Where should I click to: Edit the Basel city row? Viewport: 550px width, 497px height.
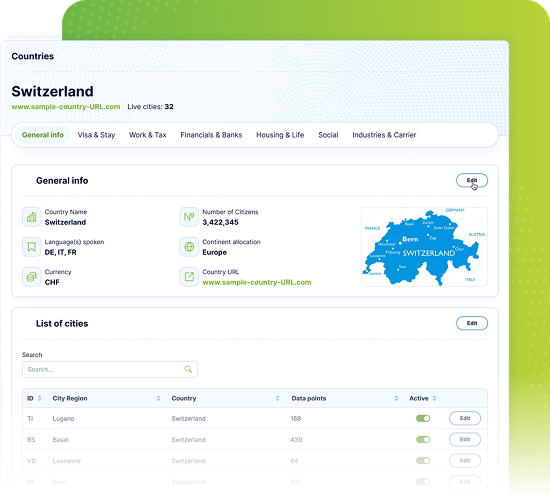[x=465, y=439]
